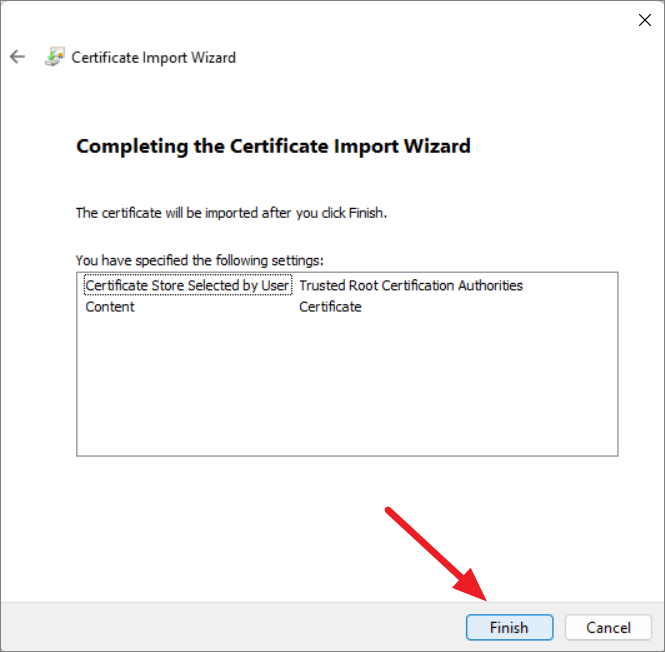Click empty space inside the settings list box

346,390
